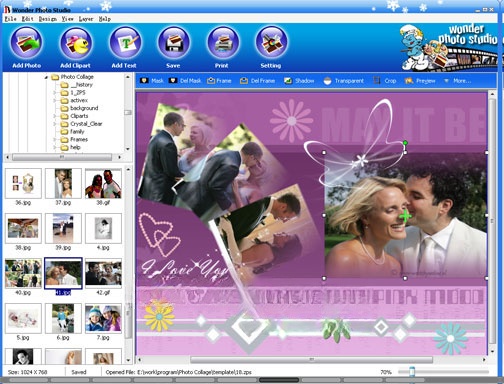Viewport: 504px width, 384px height.
Task: Open the Edit menu
Action: click(x=27, y=19)
